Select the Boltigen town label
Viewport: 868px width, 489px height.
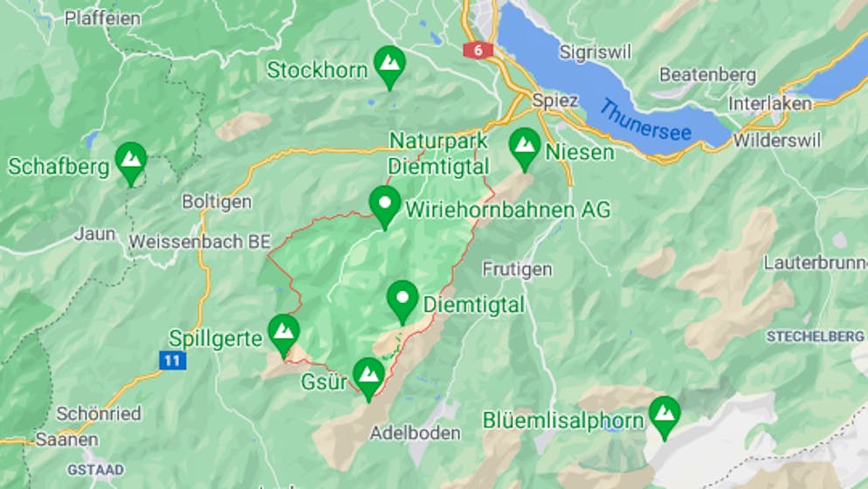pos(217,201)
